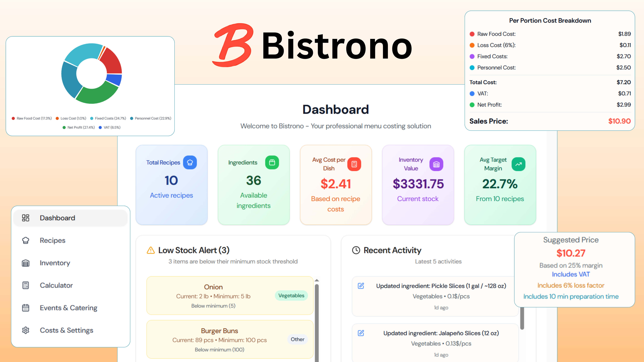Open Costs & Settings from sidebar
The width and height of the screenshot is (644, 362).
67,330
